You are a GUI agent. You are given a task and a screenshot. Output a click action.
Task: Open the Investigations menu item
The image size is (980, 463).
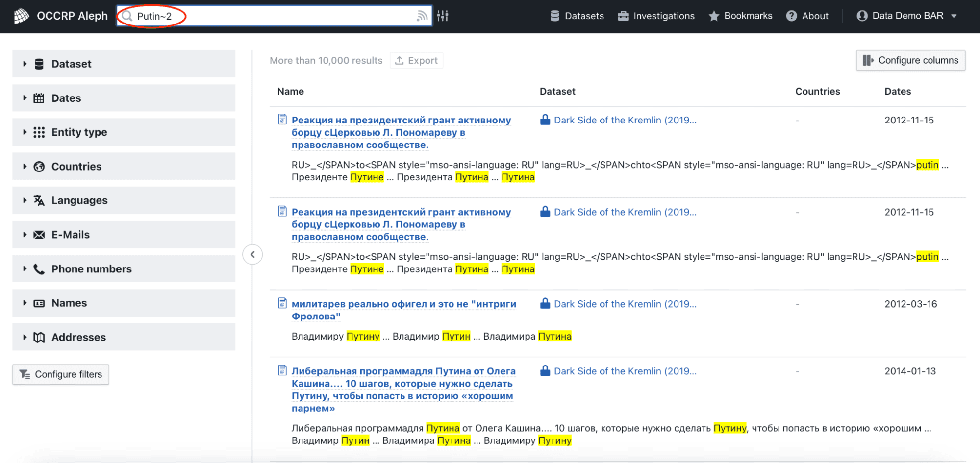click(x=656, y=16)
